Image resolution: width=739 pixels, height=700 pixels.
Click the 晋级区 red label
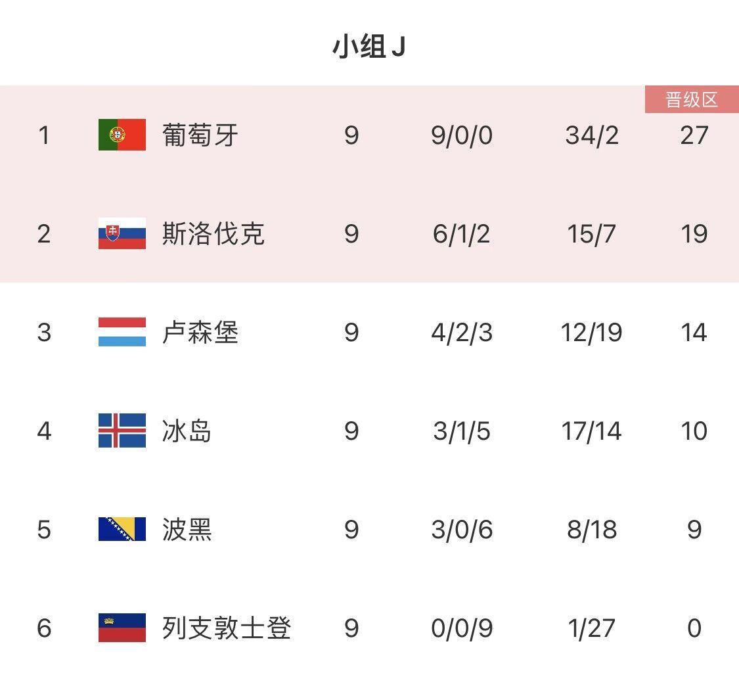692,100
